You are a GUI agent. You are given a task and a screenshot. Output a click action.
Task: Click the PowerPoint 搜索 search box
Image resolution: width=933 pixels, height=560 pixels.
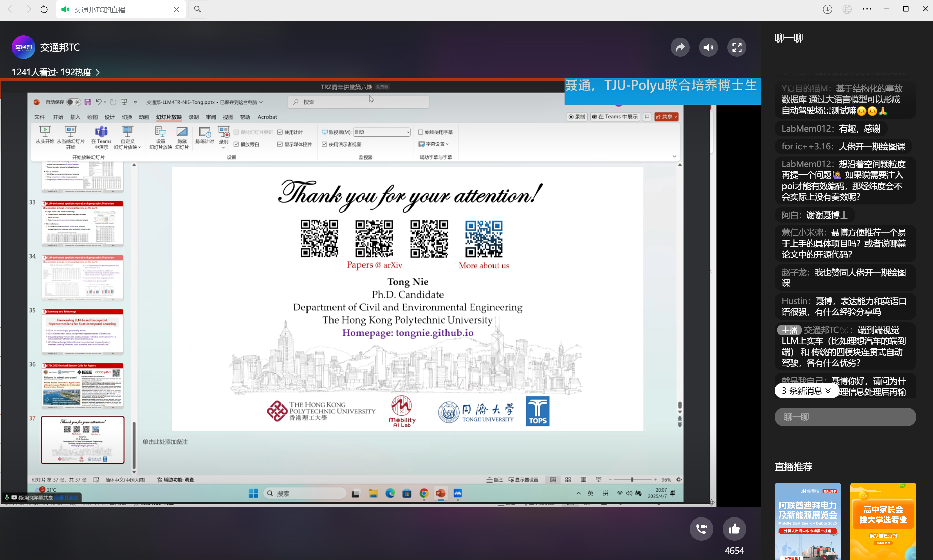pyautogui.click(x=358, y=102)
